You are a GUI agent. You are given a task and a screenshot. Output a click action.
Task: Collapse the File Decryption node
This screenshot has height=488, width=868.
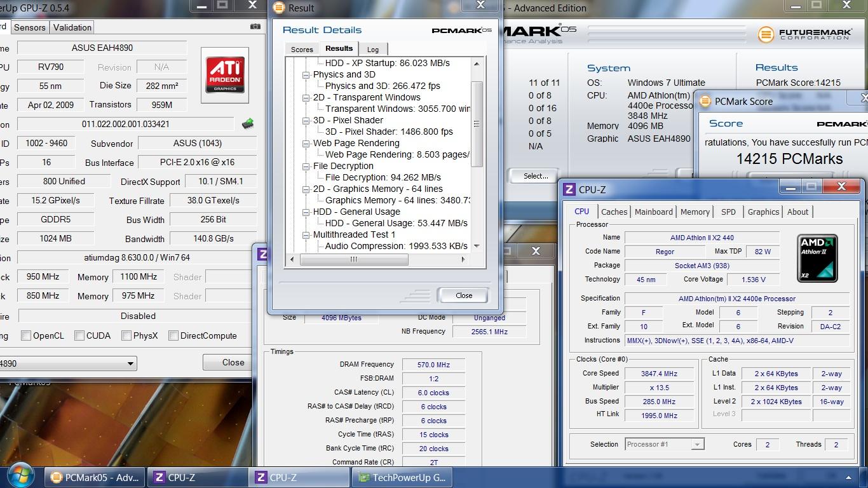tap(306, 166)
